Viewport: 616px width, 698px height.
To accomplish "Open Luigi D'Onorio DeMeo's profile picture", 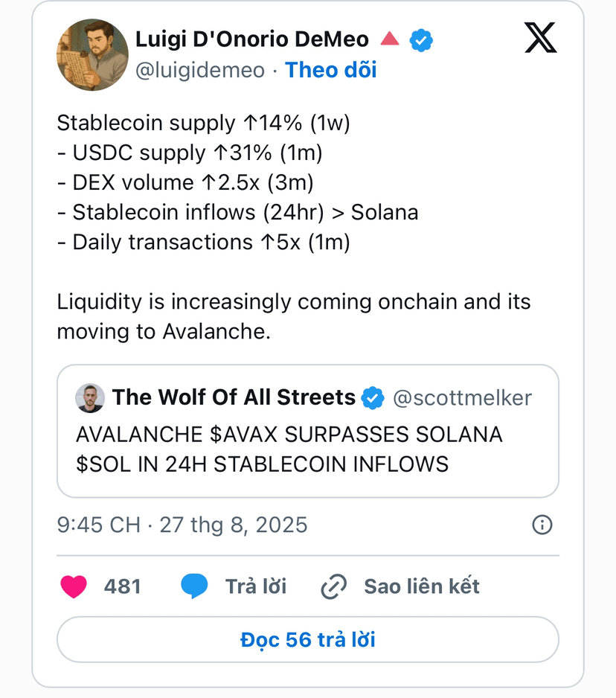I will [x=92, y=55].
